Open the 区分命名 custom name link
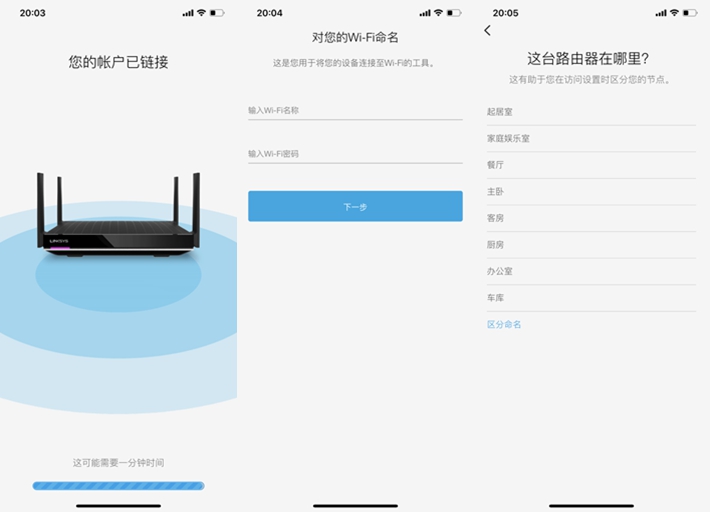This screenshot has height=512, width=710. pyautogui.click(x=504, y=325)
